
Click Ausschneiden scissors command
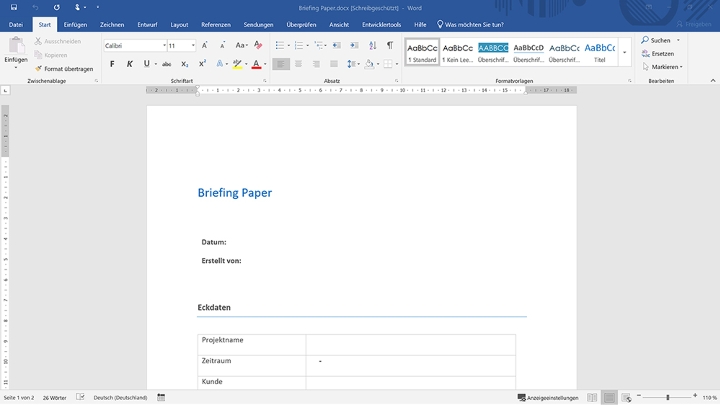pos(58,41)
